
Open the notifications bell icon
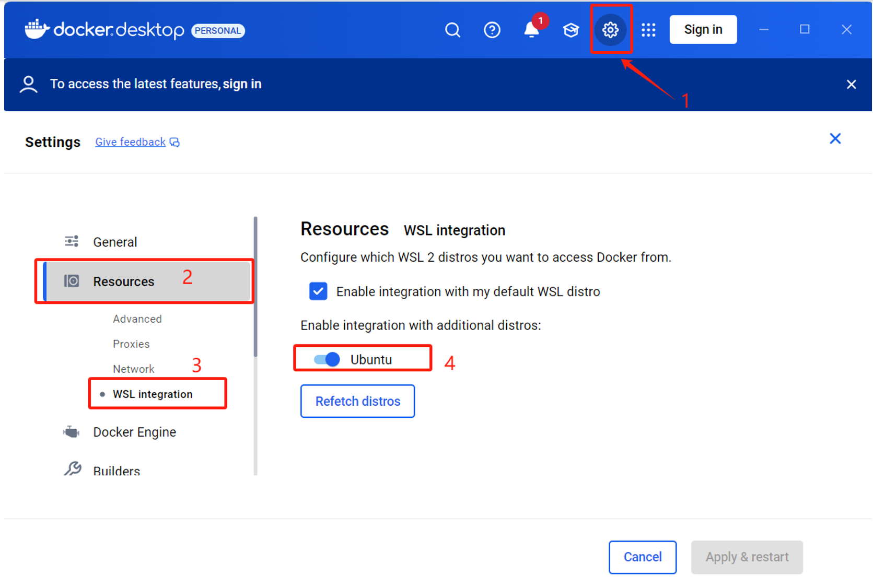[x=531, y=30]
